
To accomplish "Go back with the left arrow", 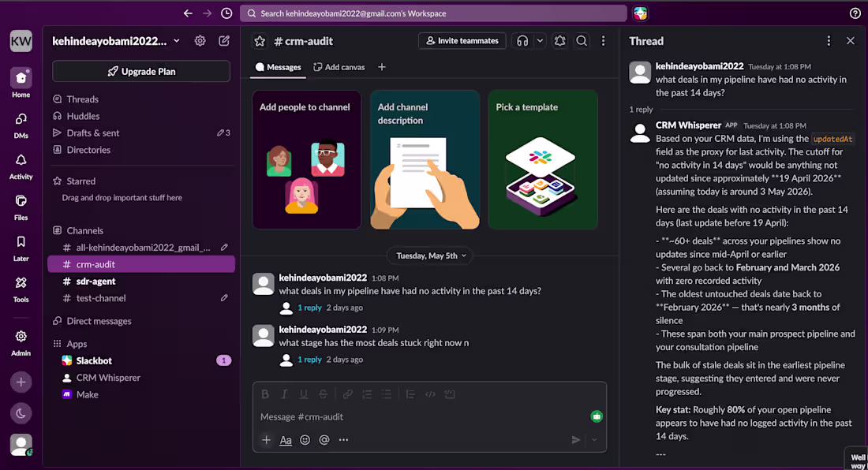I will coord(189,13).
